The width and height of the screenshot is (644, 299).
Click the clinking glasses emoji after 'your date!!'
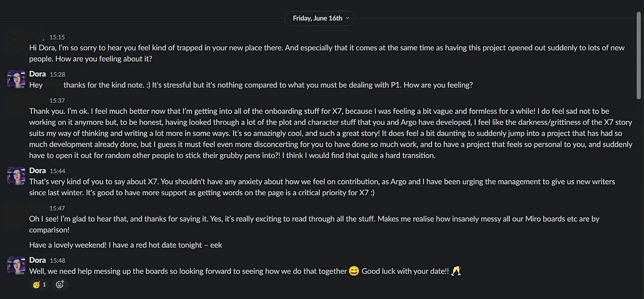(456, 271)
